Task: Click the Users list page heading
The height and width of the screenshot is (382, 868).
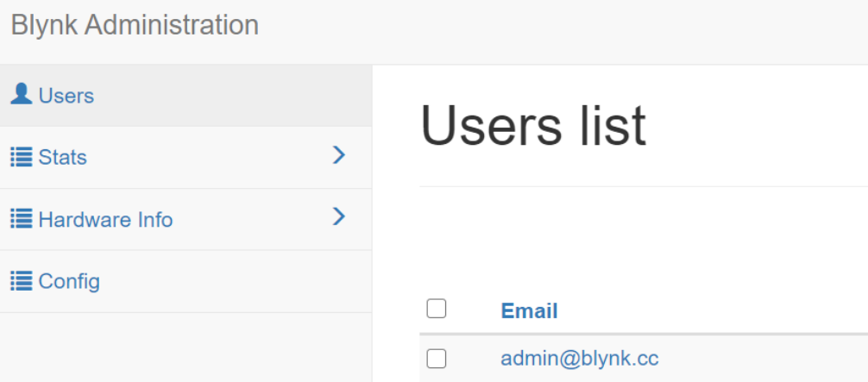Action: 533,126
